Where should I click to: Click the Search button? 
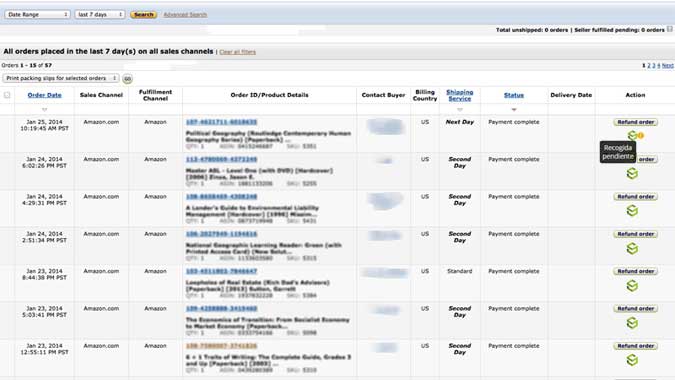143,15
